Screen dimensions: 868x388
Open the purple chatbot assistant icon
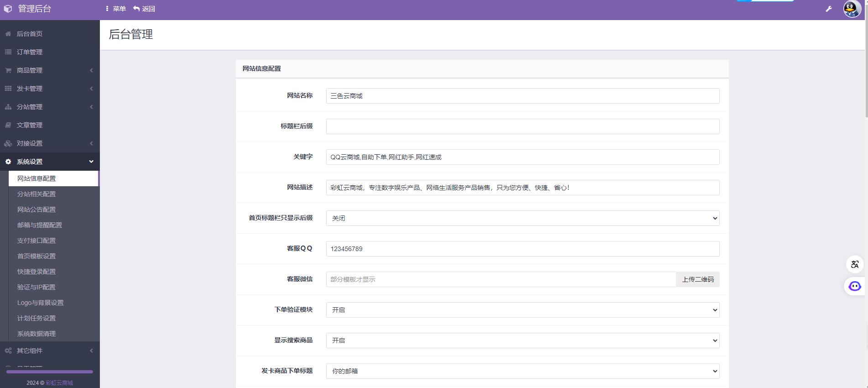pos(854,286)
